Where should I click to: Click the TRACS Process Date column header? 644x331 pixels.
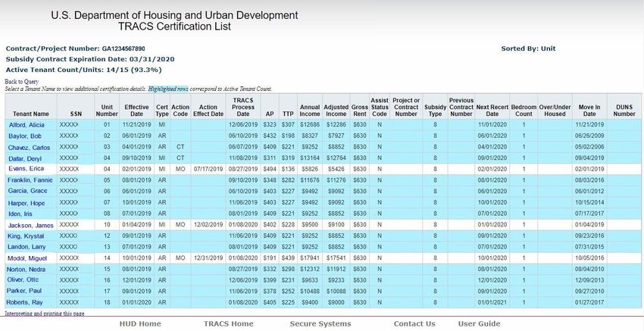click(243, 107)
